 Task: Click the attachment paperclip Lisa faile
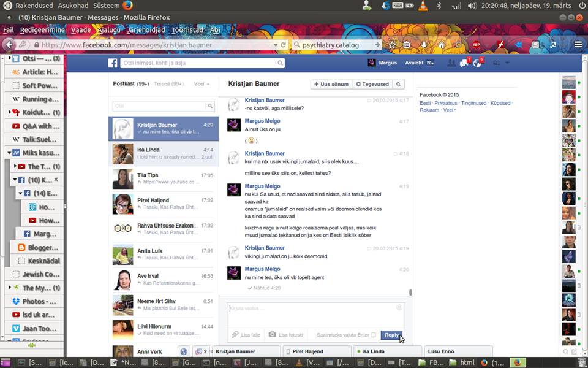click(x=235, y=335)
